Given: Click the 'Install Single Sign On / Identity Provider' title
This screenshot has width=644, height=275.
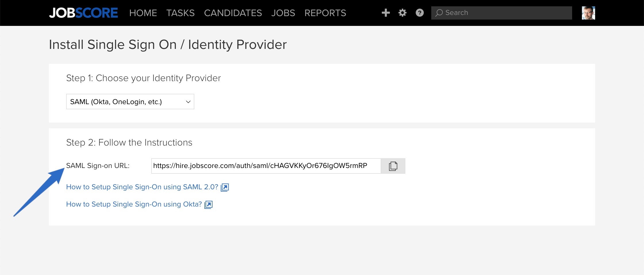Looking at the screenshot, I should point(168,45).
